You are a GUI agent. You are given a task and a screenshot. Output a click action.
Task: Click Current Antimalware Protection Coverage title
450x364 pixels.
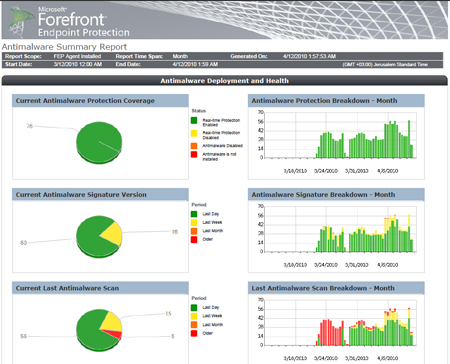tap(85, 101)
